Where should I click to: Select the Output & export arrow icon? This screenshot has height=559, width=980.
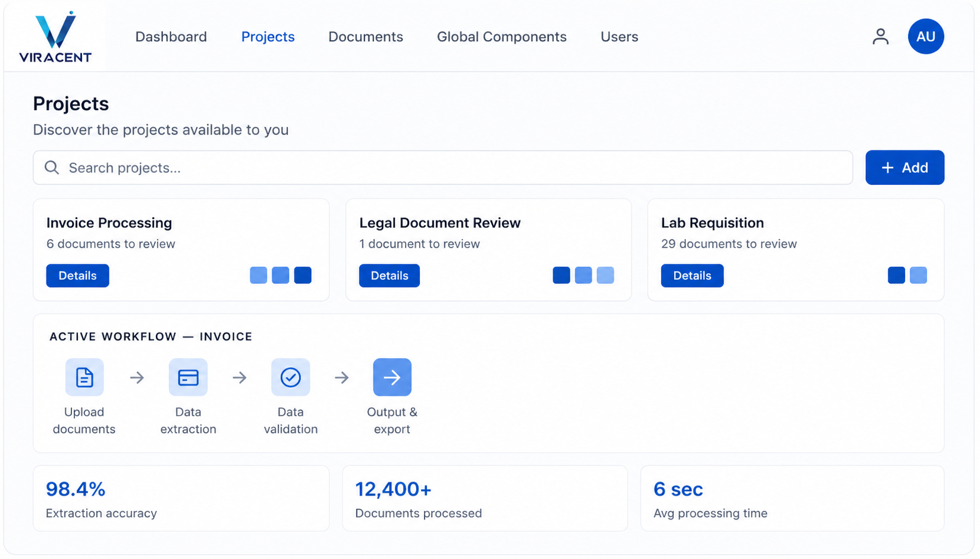coord(392,377)
